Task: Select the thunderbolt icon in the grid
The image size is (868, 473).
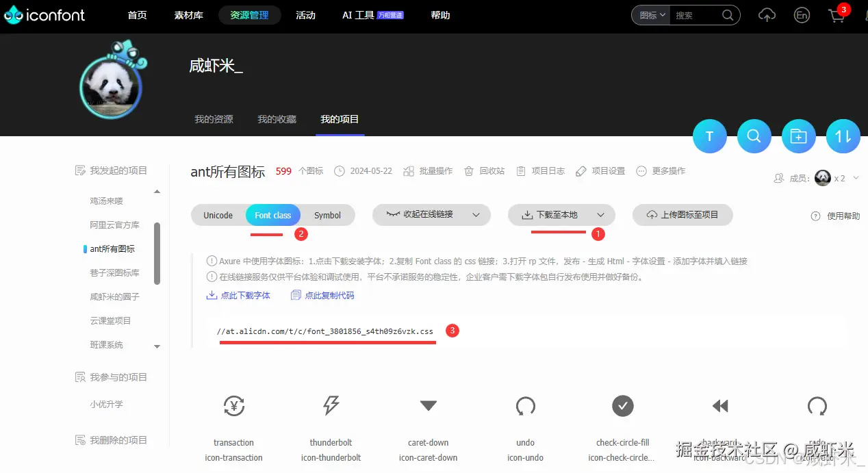Action: point(331,406)
